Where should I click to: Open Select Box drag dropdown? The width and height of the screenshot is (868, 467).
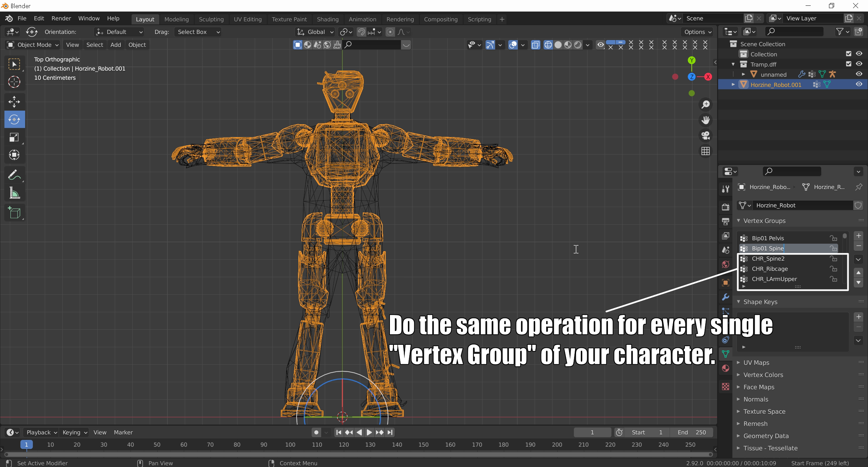[x=198, y=32]
